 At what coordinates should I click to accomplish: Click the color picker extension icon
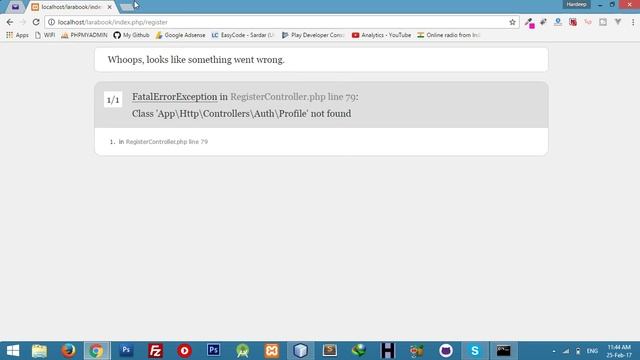pyautogui.click(x=529, y=23)
